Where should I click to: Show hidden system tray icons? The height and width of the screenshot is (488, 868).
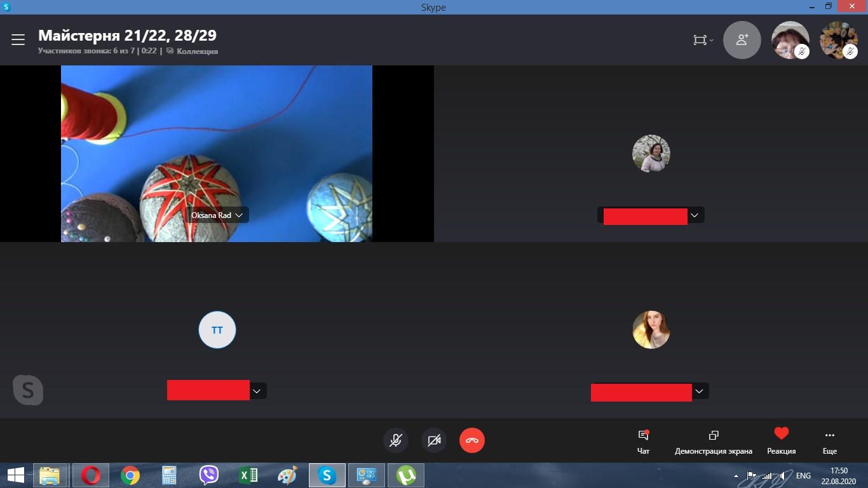pos(736,475)
